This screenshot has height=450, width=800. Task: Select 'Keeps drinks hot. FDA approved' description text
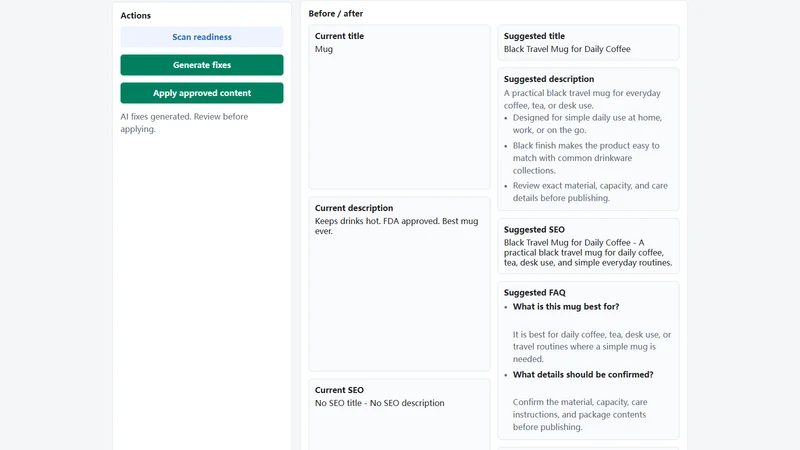[396, 226]
